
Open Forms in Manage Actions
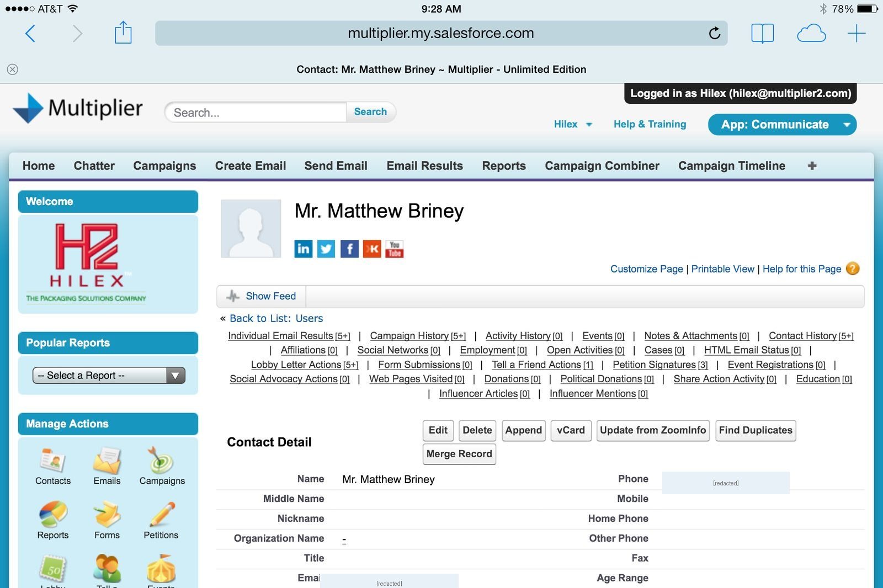point(107,521)
